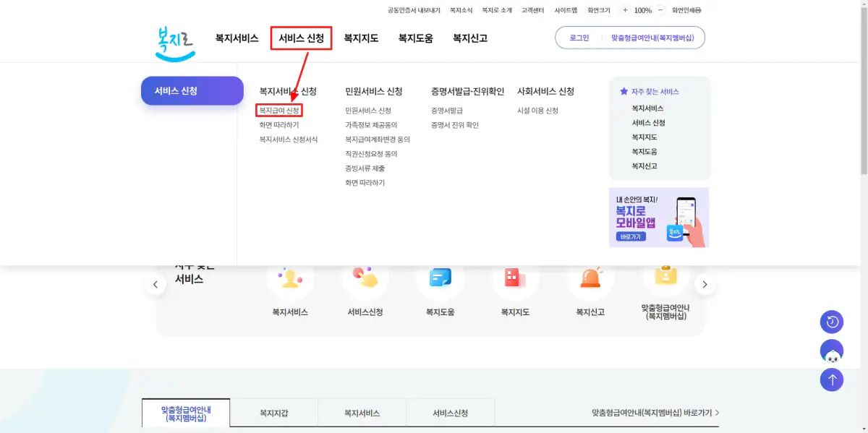Select 화면 따라하기 under 복지서비스 신청
The image size is (868, 433).
click(x=279, y=125)
